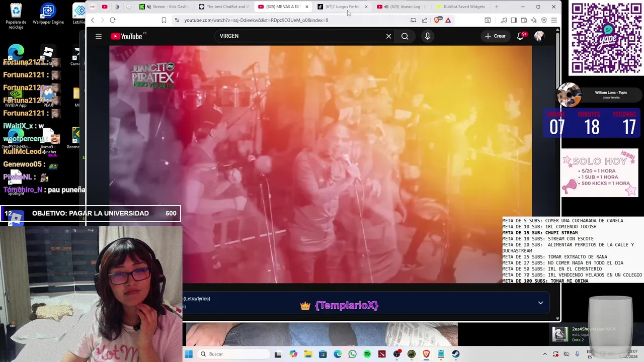Click the share icon in the address bar
The height and width of the screenshot is (362, 644).
(425, 20)
